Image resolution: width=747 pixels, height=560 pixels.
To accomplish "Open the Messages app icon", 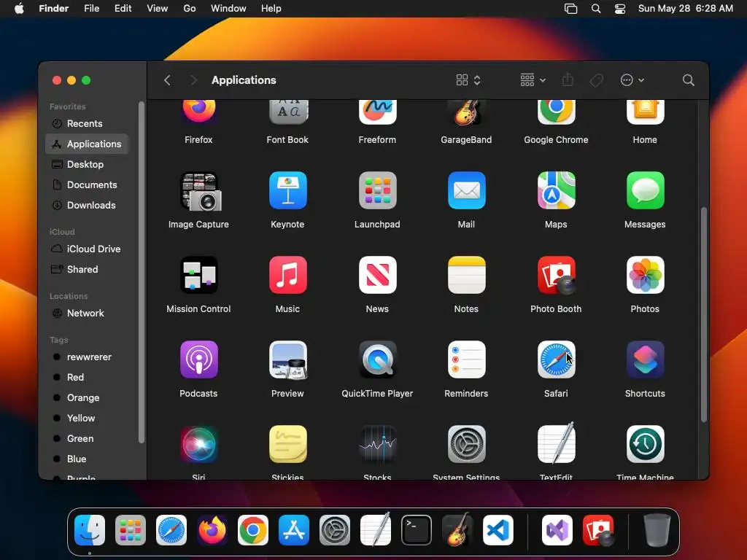I will coord(645,190).
